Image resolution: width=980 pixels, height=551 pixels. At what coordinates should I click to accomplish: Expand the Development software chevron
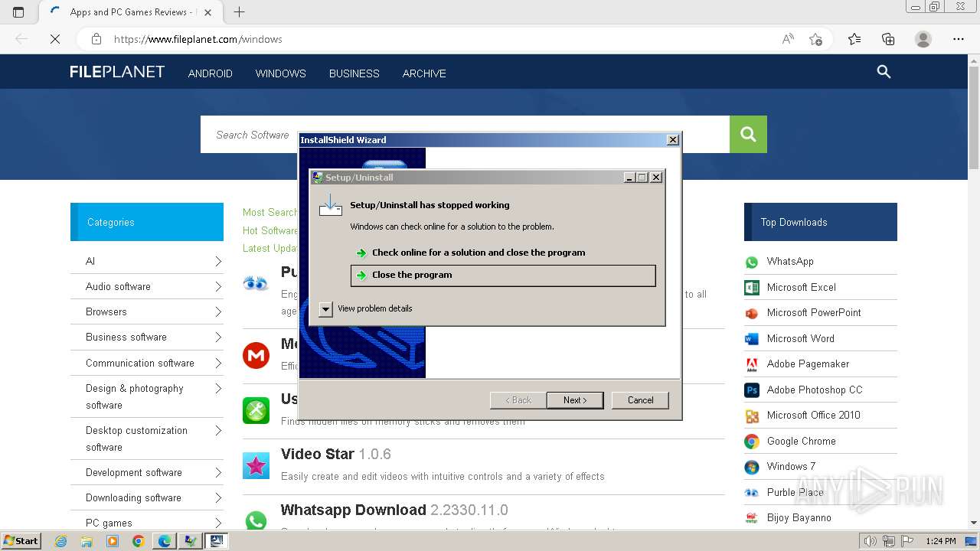click(218, 473)
